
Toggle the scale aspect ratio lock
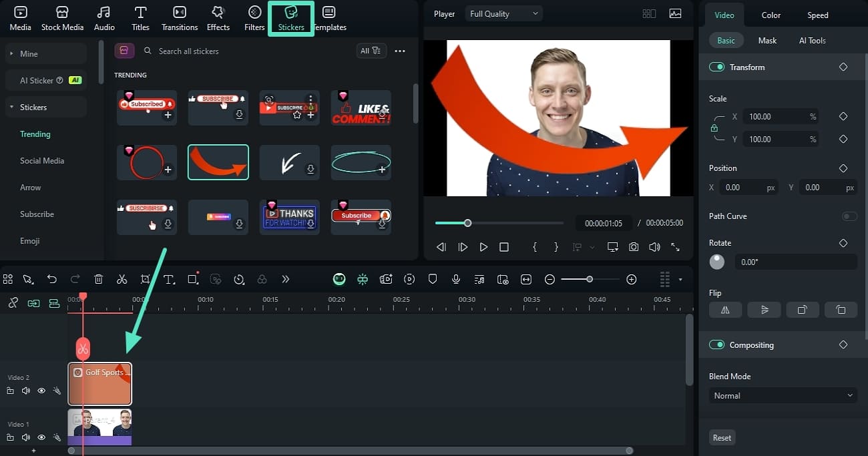[714, 128]
